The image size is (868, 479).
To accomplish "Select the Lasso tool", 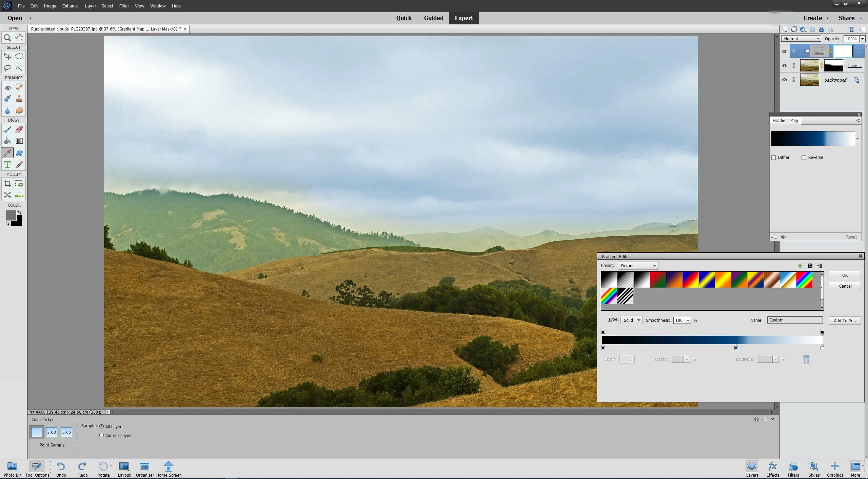I will click(x=7, y=68).
